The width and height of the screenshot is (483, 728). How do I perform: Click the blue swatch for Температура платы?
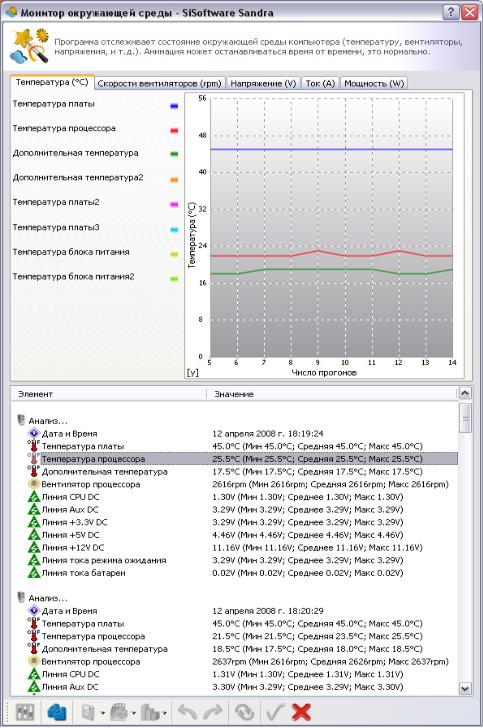coord(174,106)
